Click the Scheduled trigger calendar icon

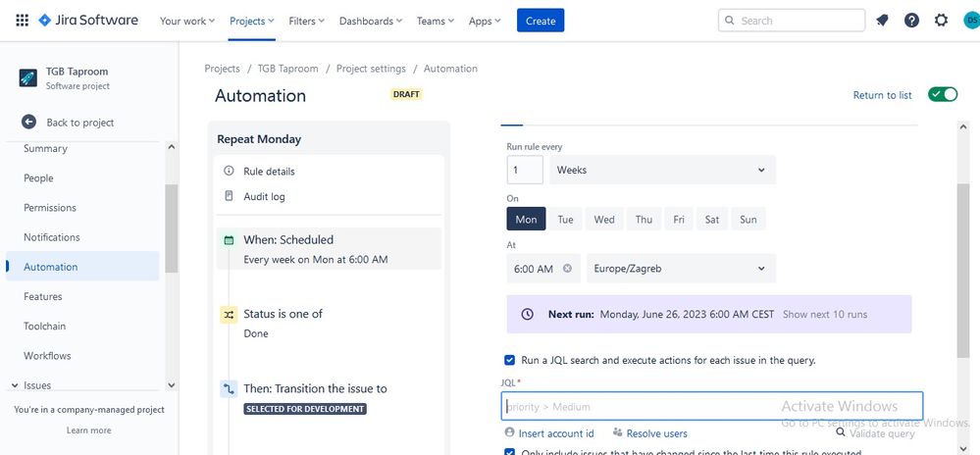tap(229, 239)
